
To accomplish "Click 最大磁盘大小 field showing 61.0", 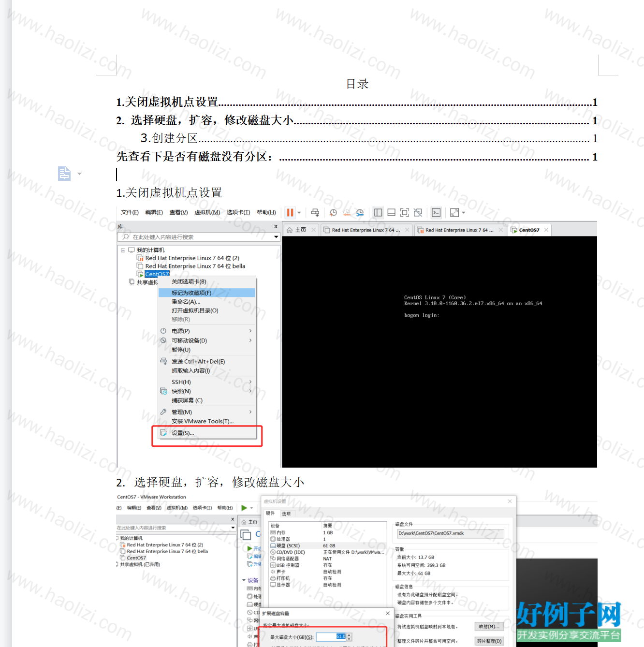I will [x=331, y=637].
